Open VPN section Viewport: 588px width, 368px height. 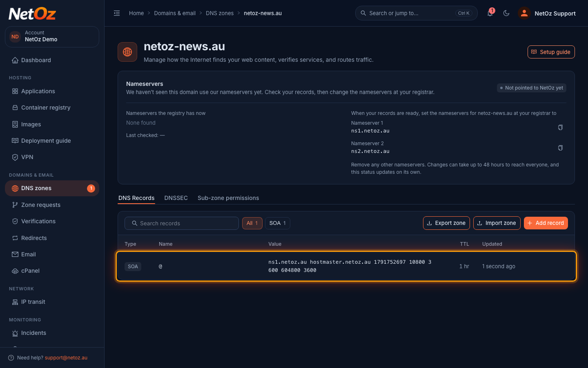(x=52, y=157)
